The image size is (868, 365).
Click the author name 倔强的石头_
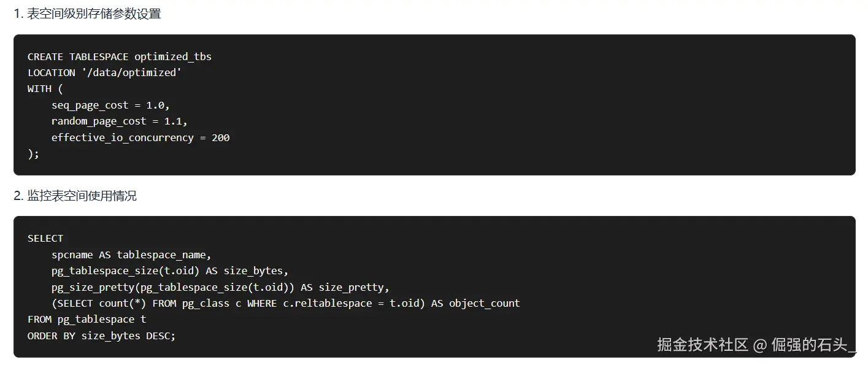pos(813,345)
